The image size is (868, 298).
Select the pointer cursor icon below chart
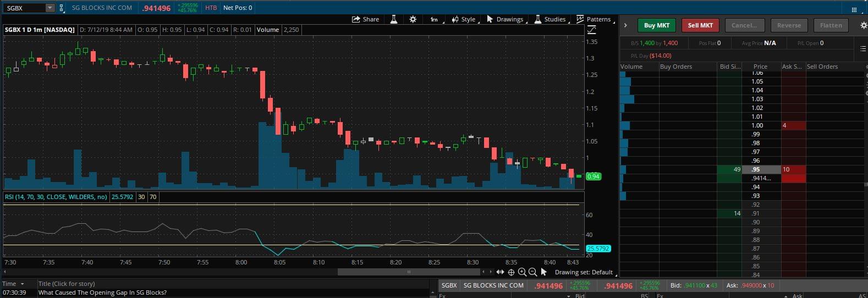(544, 272)
